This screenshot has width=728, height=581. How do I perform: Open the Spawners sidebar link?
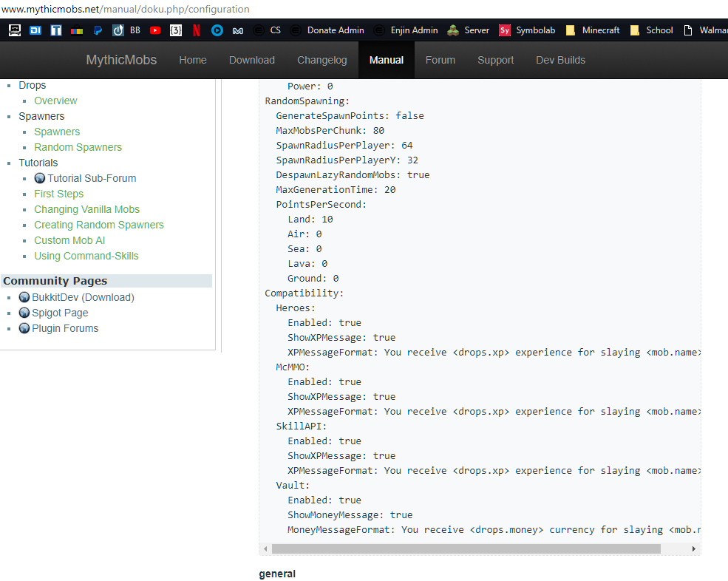57,132
